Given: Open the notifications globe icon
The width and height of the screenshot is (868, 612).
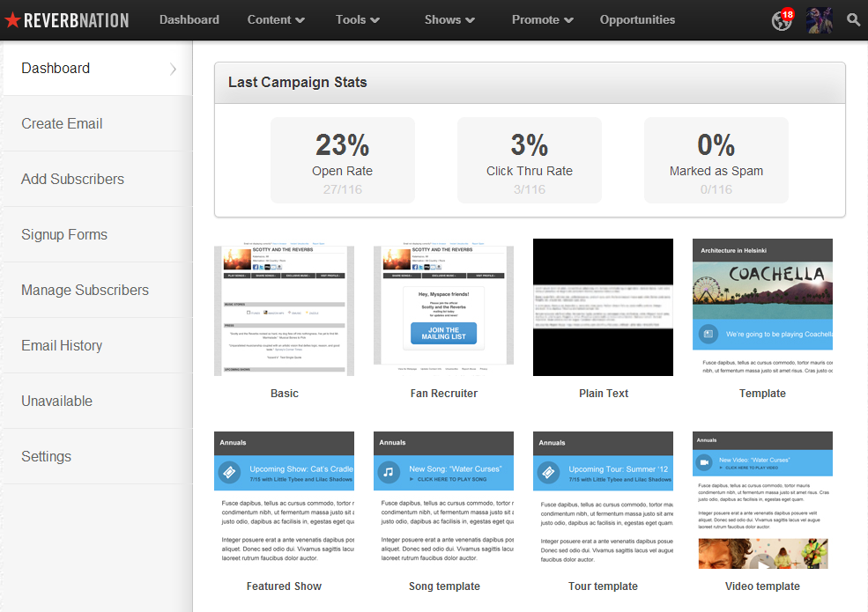Looking at the screenshot, I should pyautogui.click(x=780, y=21).
